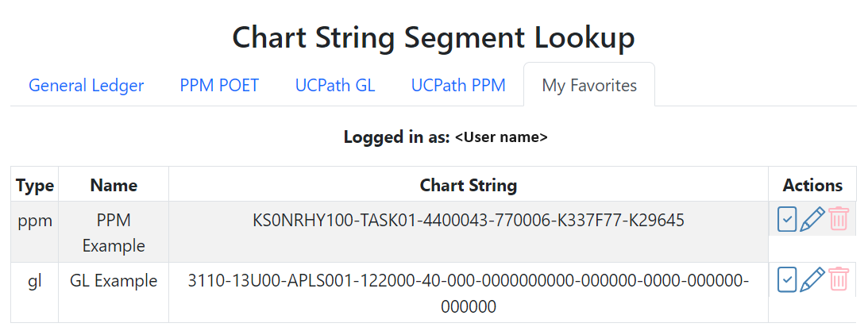Delete the PPM Example favorite via trash icon
This screenshot has height=327, width=868.
coord(838,219)
